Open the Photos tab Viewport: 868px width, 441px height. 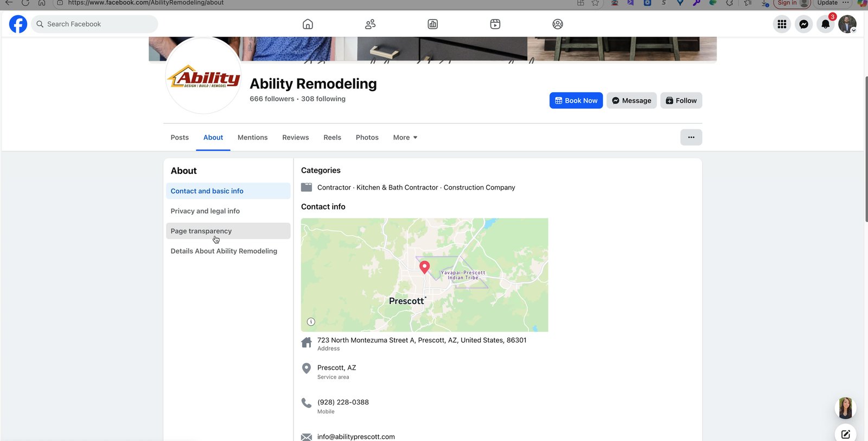pyautogui.click(x=367, y=137)
